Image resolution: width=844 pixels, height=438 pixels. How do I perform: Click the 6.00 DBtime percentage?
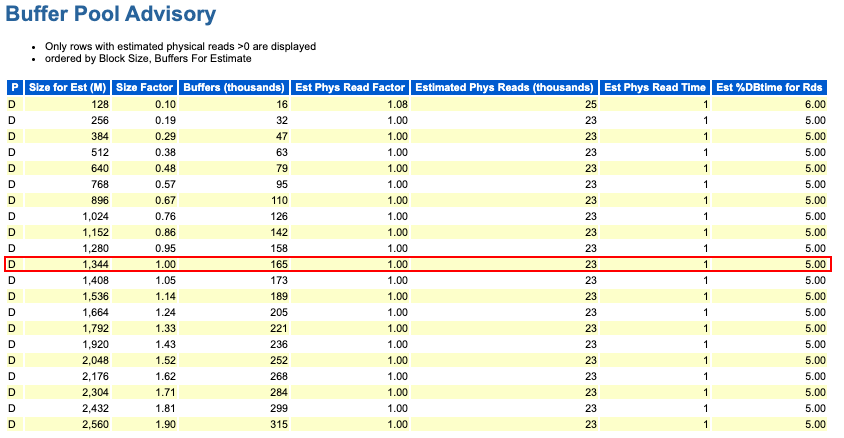point(815,104)
